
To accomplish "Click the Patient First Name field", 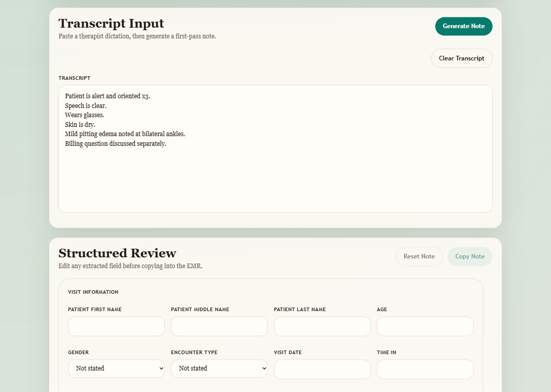I will (116, 326).
